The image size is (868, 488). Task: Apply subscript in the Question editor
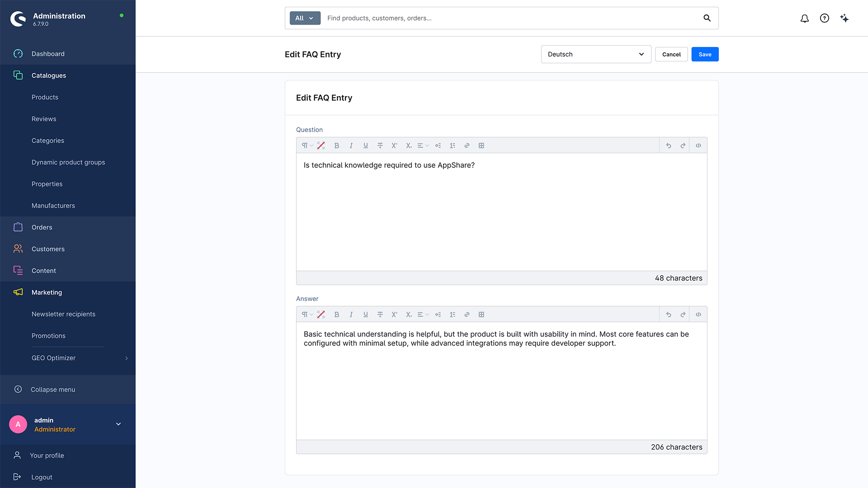pos(409,145)
